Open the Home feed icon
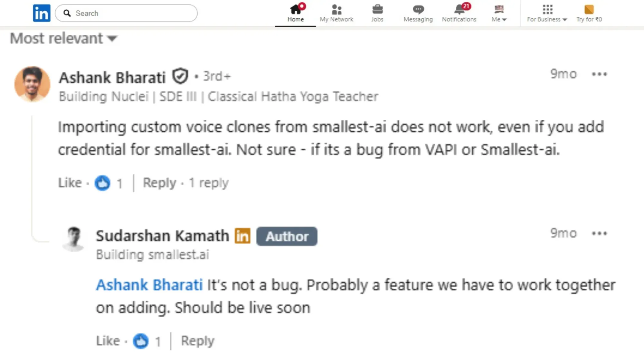 [x=296, y=10]
